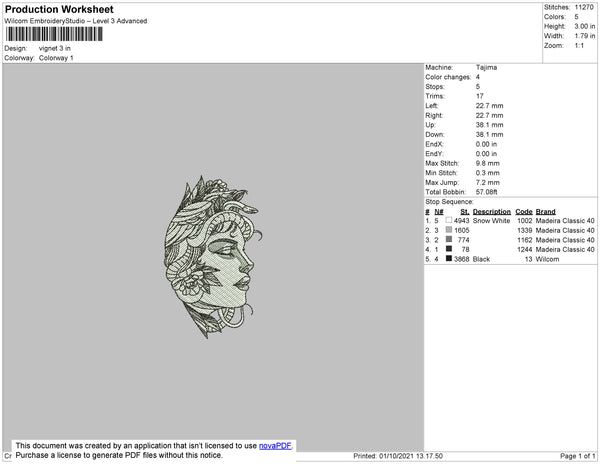Click the Description column header
Viewport: 600px width, 464px height.
pyautogui.click(x=492, y=212)
